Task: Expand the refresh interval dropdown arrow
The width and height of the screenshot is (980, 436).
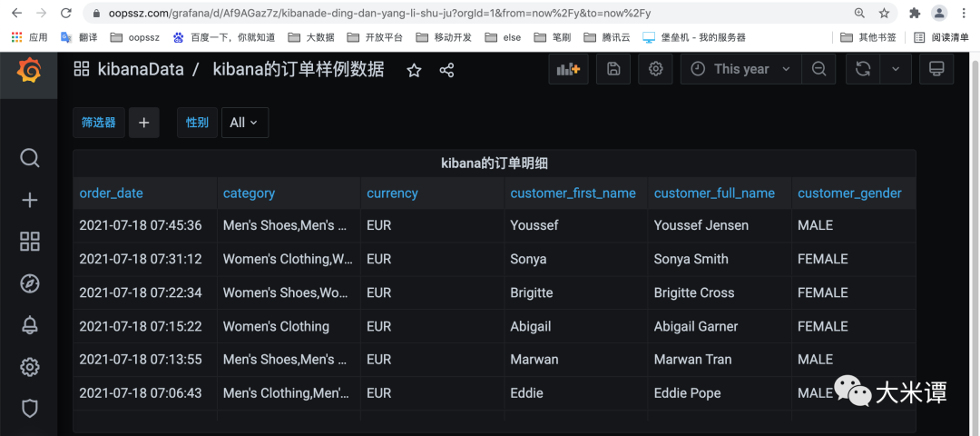Action: (896, 69)
